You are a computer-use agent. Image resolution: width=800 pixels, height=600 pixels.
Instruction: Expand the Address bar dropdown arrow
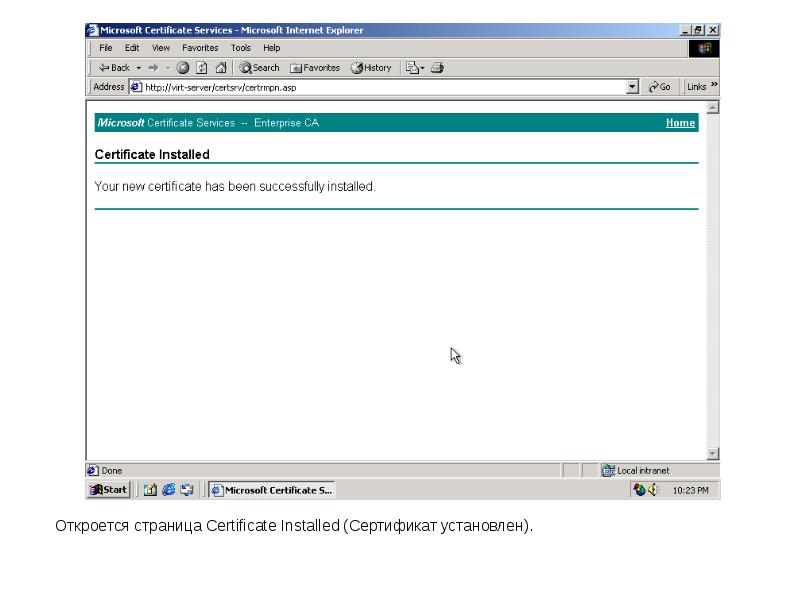point(632,87)
